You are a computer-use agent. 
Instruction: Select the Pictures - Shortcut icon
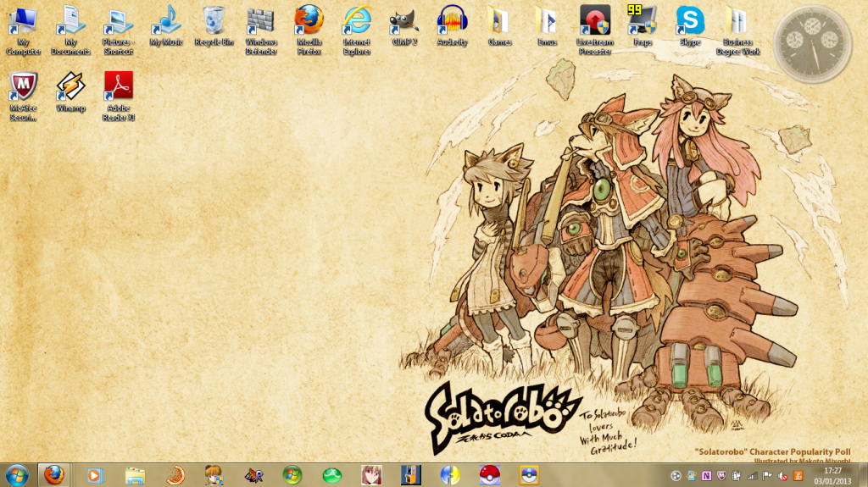pyautogui.click(x=118, y=31)
